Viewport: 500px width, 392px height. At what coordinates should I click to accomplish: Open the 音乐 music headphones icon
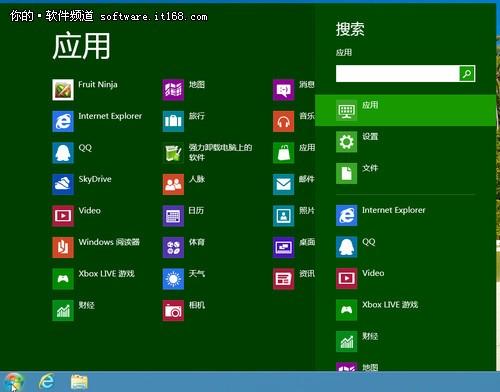(283, 121)
